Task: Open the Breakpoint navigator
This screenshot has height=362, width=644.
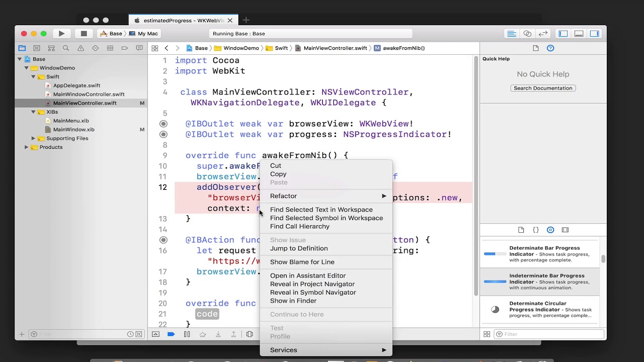Action: [x=124, y=48]
